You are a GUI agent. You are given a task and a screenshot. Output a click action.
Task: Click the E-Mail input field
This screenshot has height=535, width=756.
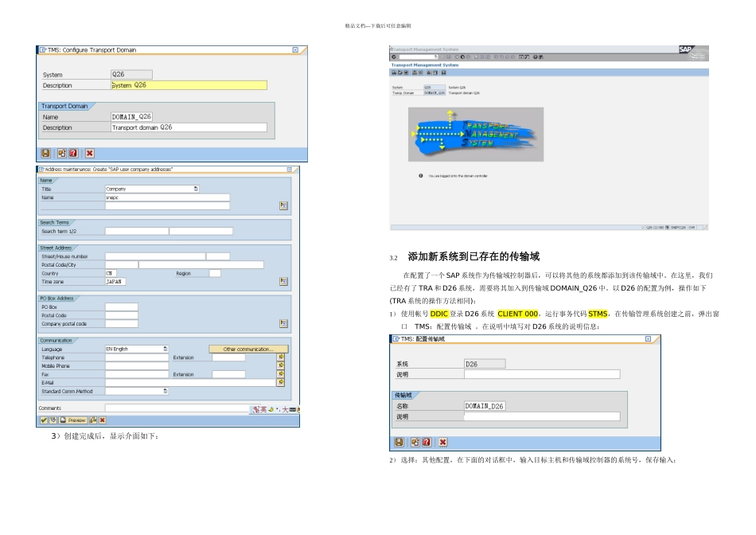pyautogui.click(x=190, y=383)
